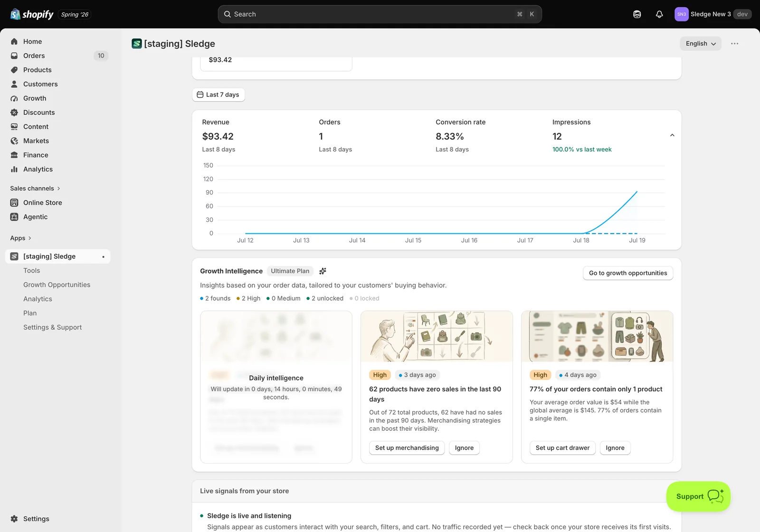Click the Analytics bar chart icon
This screenshot has width=760, height=532.
tap(14, 170)
